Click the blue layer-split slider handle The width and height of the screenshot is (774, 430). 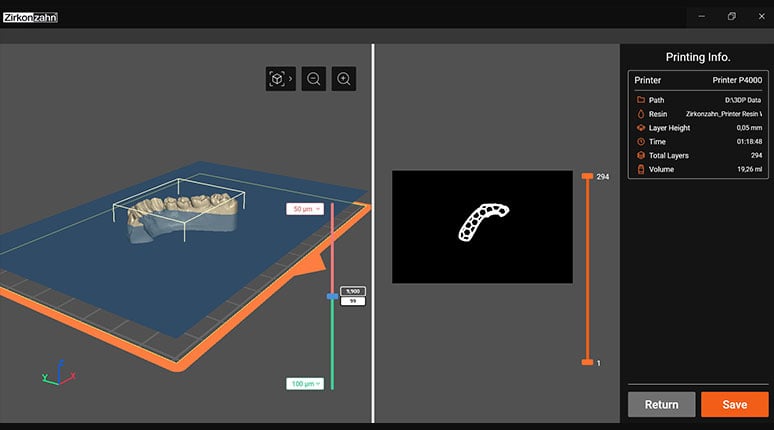(x=332, y=296)
